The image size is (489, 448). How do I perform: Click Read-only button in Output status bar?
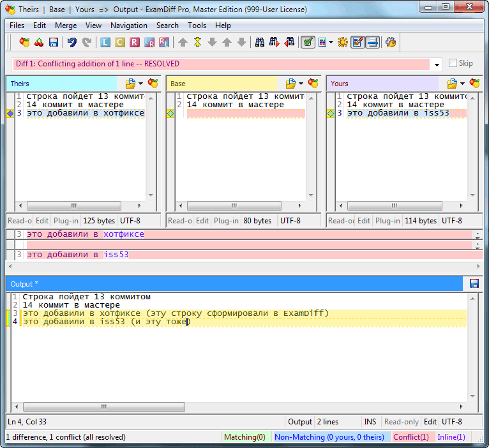tap(402, 422)
